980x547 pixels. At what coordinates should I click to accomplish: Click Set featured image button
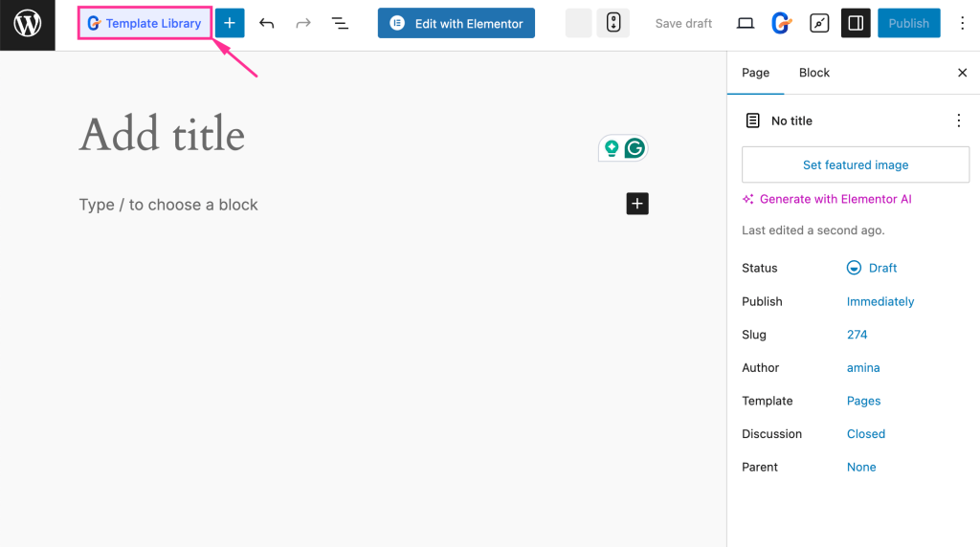[x=856, y=164]
